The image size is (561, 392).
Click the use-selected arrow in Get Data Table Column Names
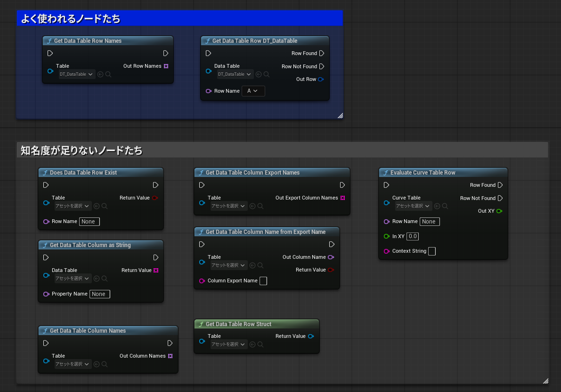tap(96, 364)
